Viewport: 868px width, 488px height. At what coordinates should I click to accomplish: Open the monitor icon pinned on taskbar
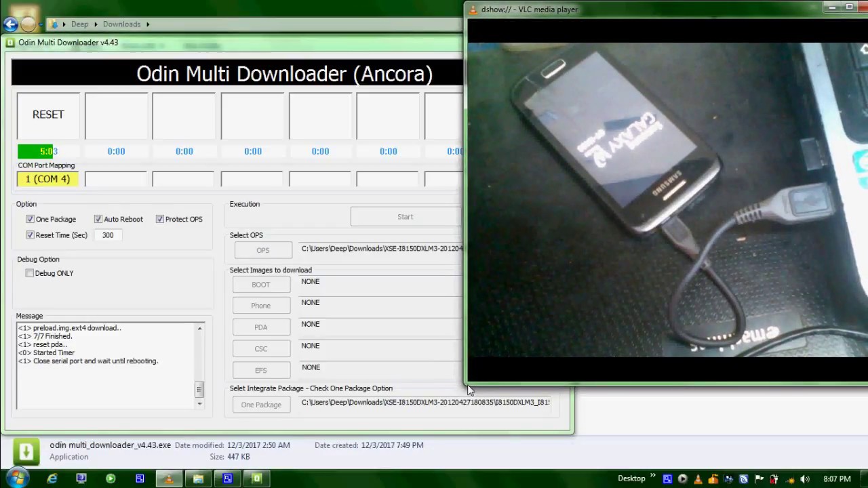pos(81,479)
